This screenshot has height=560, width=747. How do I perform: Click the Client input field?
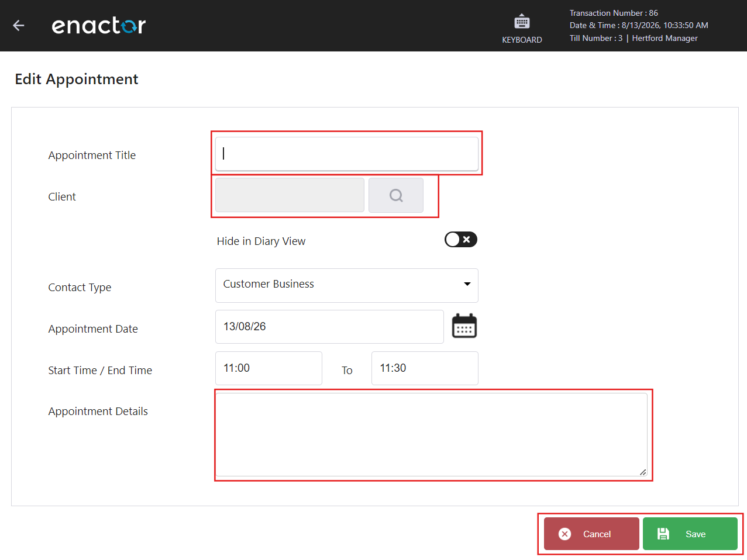(x=290, y=195)
